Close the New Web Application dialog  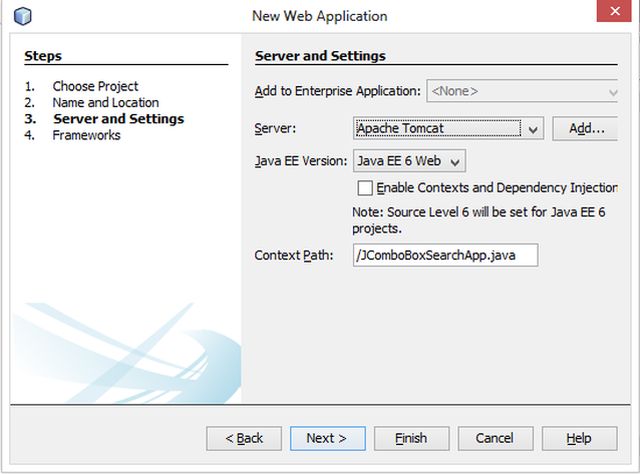[614, 11]
